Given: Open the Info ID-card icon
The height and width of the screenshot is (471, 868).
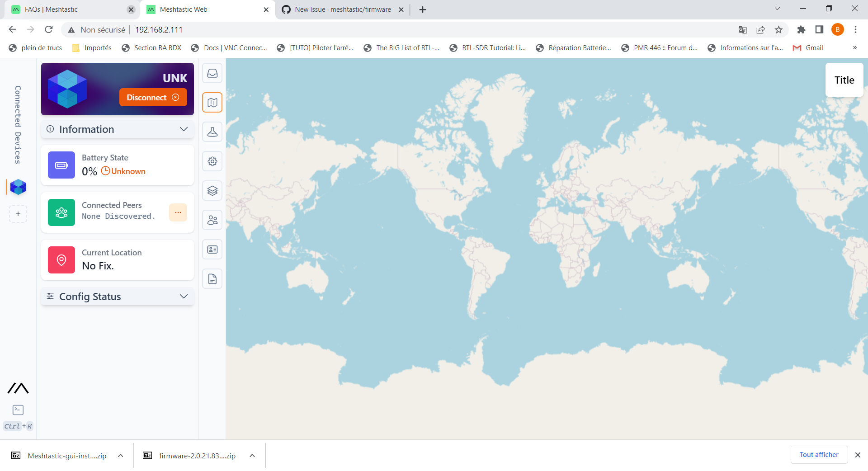Looking at the screenshot, I should 212,250.
